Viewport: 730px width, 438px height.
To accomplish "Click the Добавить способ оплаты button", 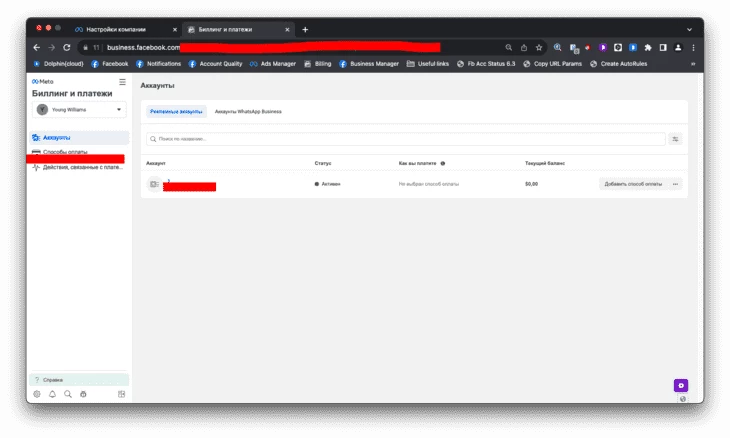I will [x=633, y=184].
